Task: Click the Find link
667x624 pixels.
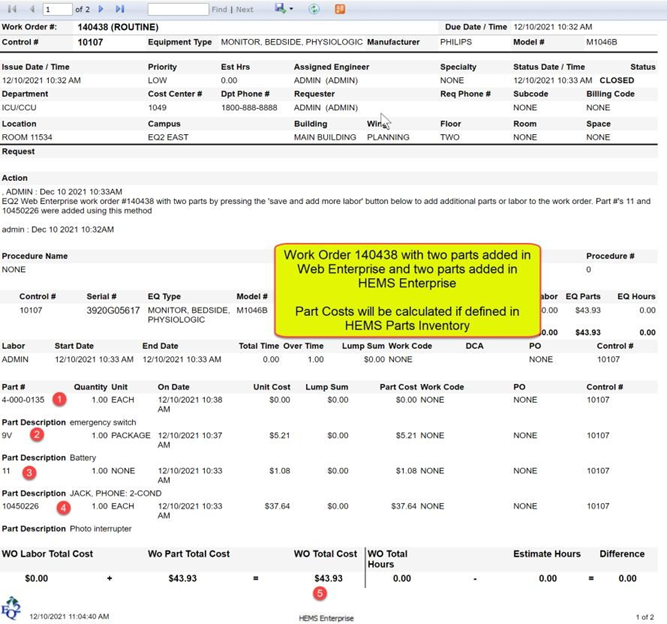Action: [219, 9]
